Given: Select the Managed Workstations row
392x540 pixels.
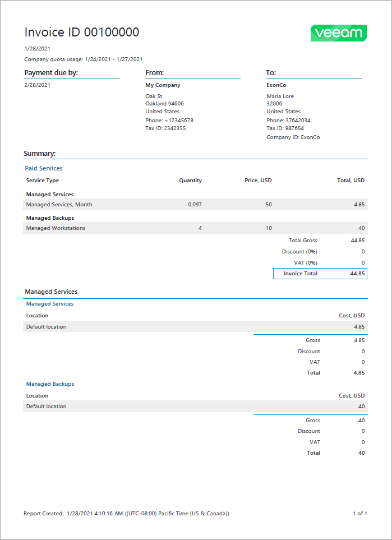Looking at the screenshot, I should click(56, 228).
